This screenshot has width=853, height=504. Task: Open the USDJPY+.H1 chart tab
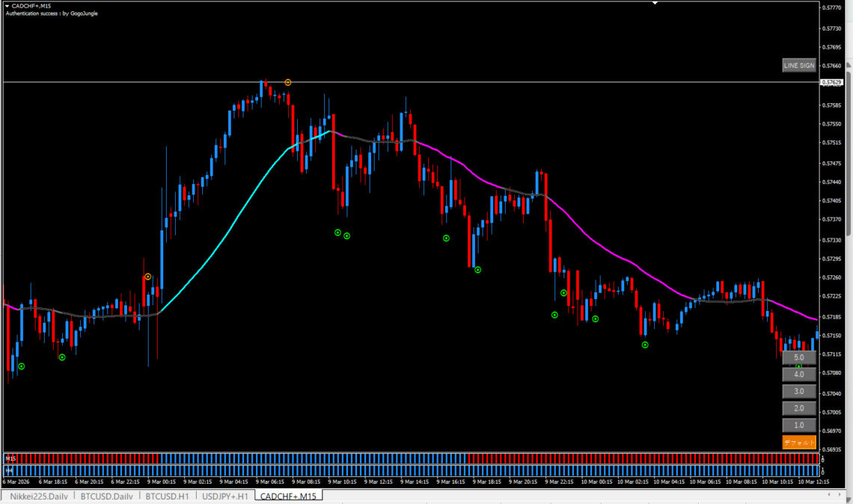point(224,496)
